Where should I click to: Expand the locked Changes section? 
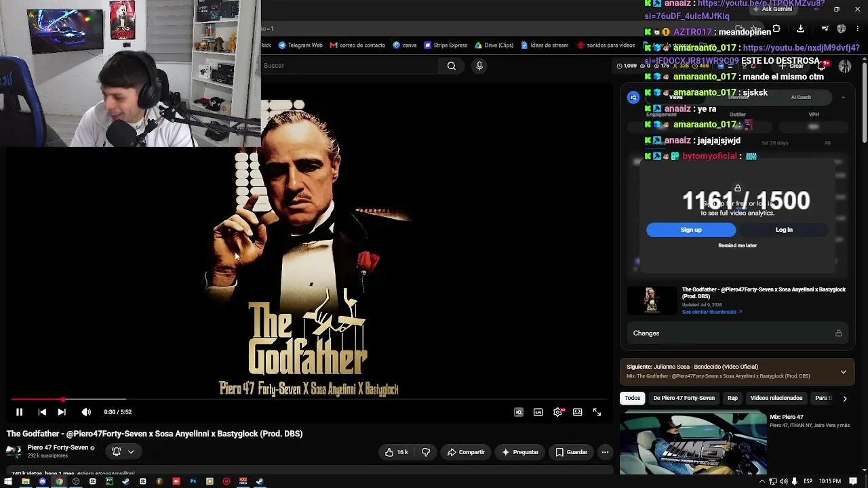coord(737,333)
